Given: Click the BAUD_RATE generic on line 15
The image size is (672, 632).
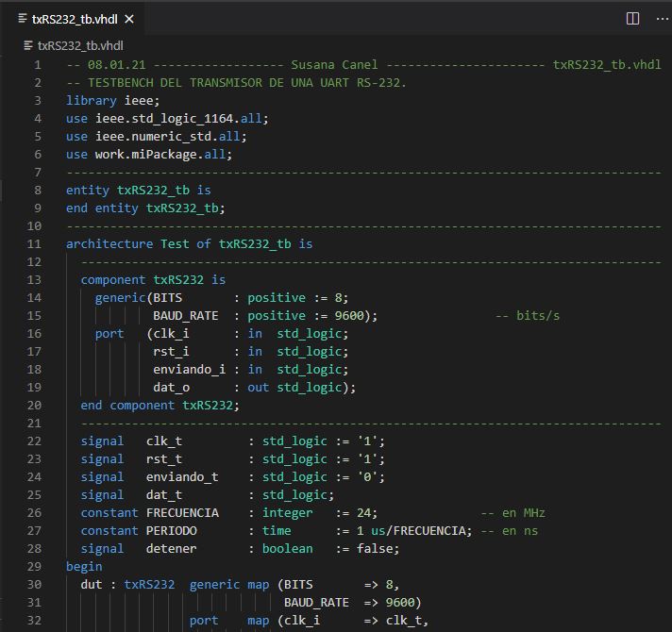Looking at the screenshot, I should click(185, 315).
